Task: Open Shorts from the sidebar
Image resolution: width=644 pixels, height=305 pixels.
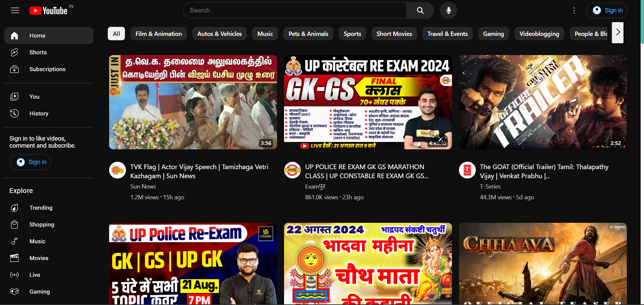Action: click(49, 52)
